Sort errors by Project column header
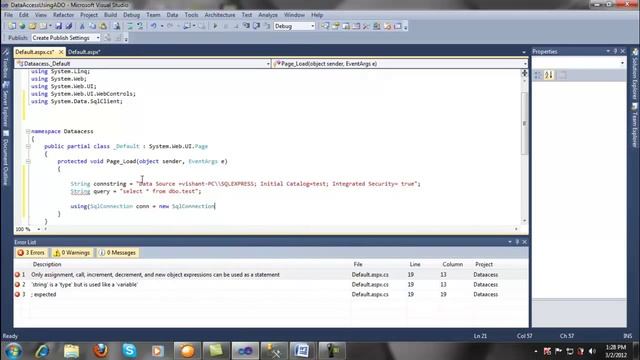The width and height of the screenshot is (640, 360). click(x=484, y=264)
